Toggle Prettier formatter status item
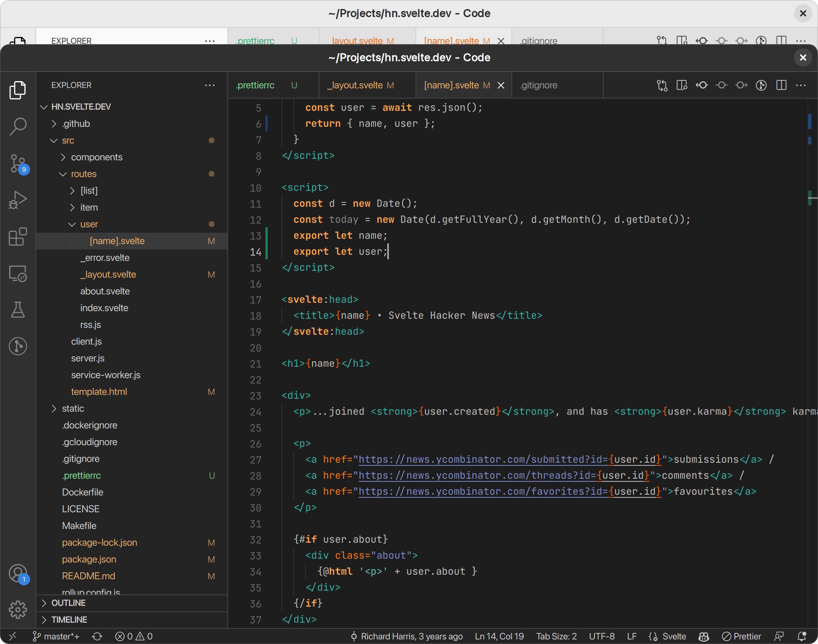Screen dimensions: 818x644 tap(741, 636)
